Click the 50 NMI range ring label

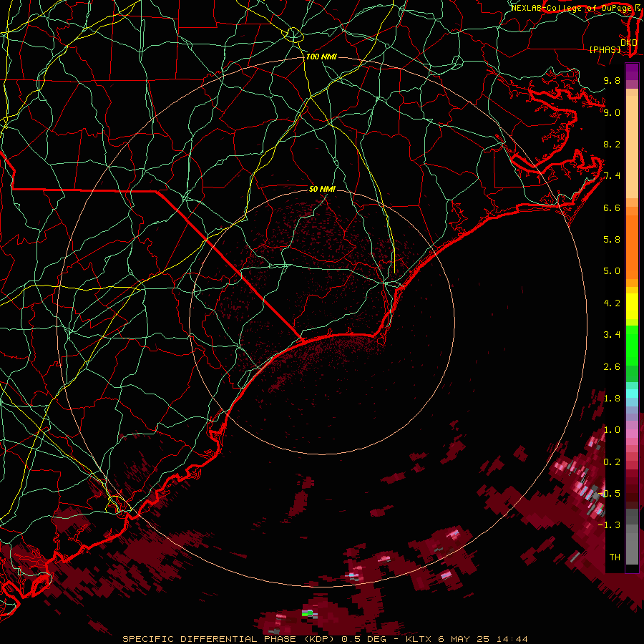pos(322,189)
